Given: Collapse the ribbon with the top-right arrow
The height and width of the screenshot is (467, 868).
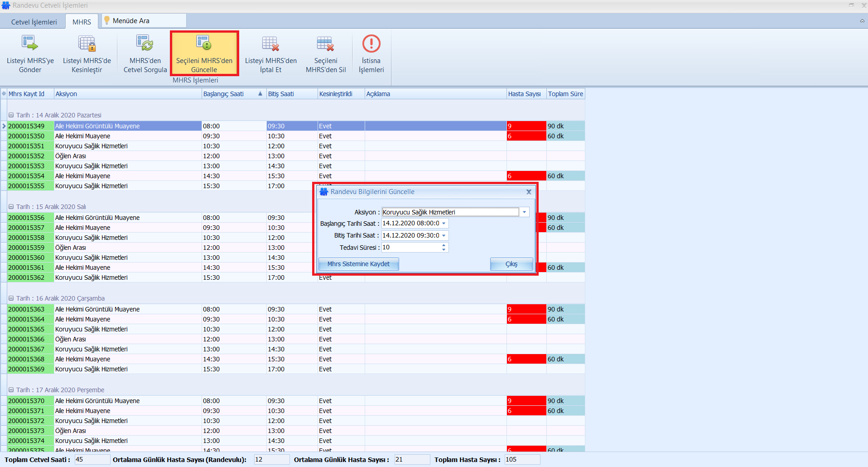Looking at the screenshot, I should tap(862, 21).
